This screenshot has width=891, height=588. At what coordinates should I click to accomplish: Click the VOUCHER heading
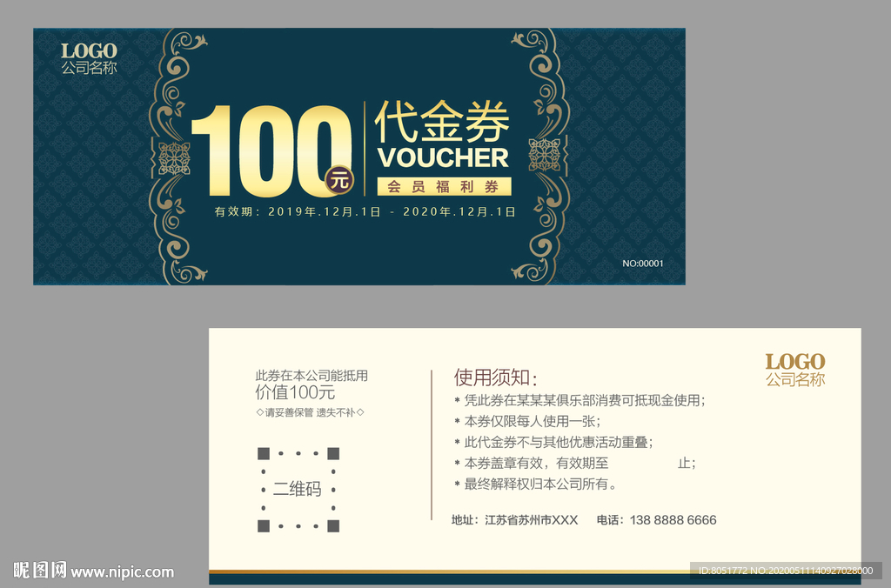click(x=443, y=158)
